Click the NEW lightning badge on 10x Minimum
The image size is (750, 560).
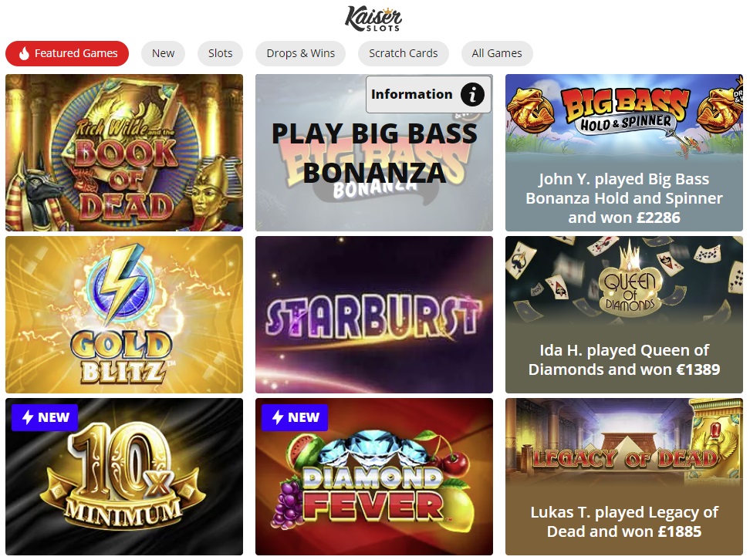click(x=45, y=417)
